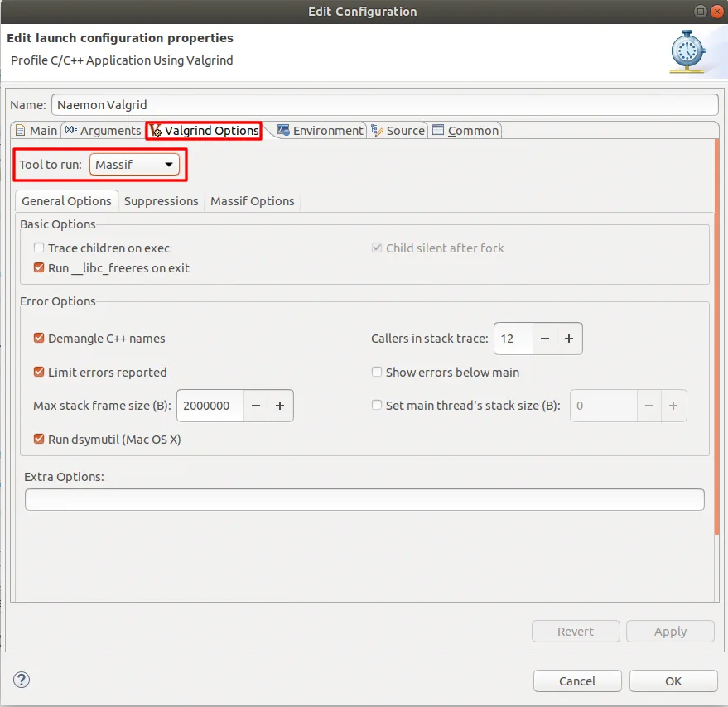This screenshot has width=728, height=707.
Task: Open the Tool to run dropdown
Action: click(134, 165)
